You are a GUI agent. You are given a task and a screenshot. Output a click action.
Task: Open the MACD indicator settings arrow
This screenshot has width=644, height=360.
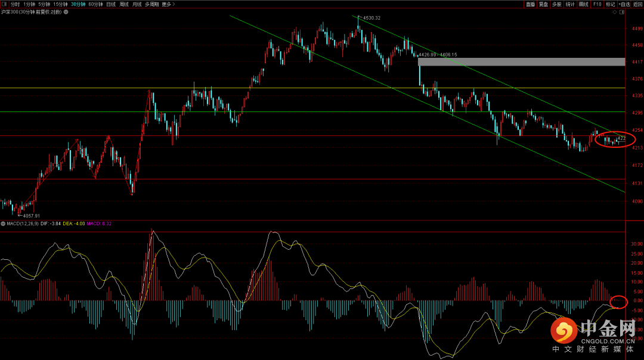[3, 224]
